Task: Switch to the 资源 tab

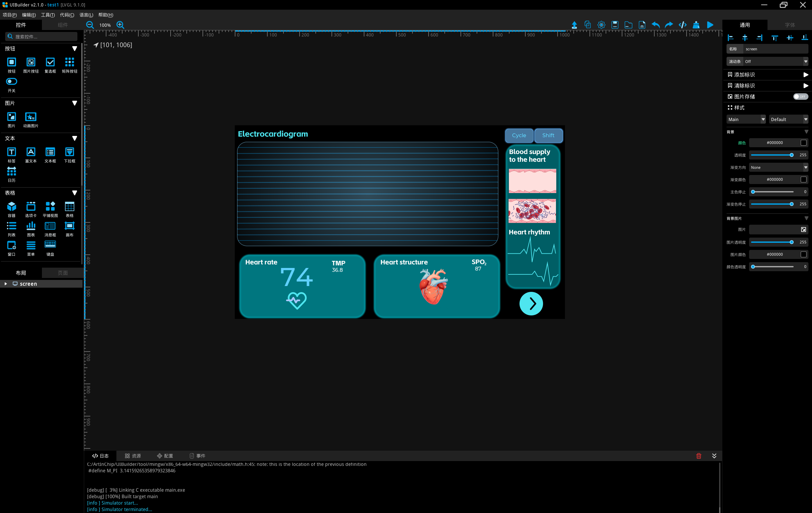Action: click(x=133, y=456)
